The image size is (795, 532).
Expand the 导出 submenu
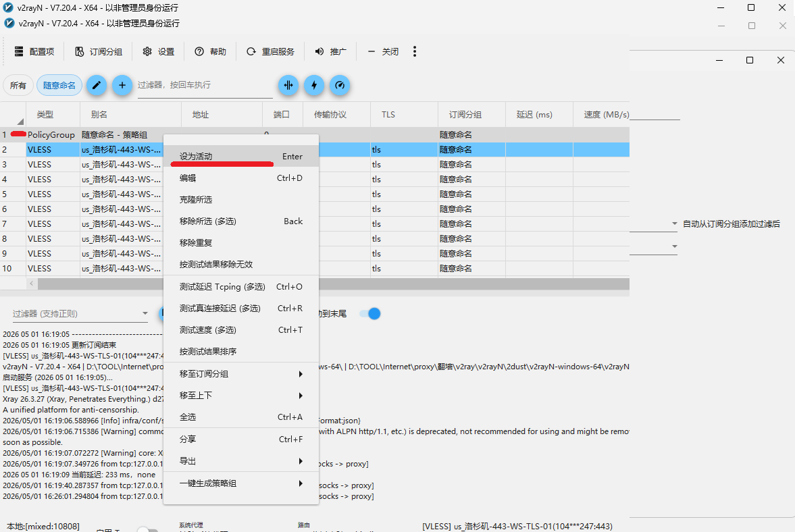[241, 461]
